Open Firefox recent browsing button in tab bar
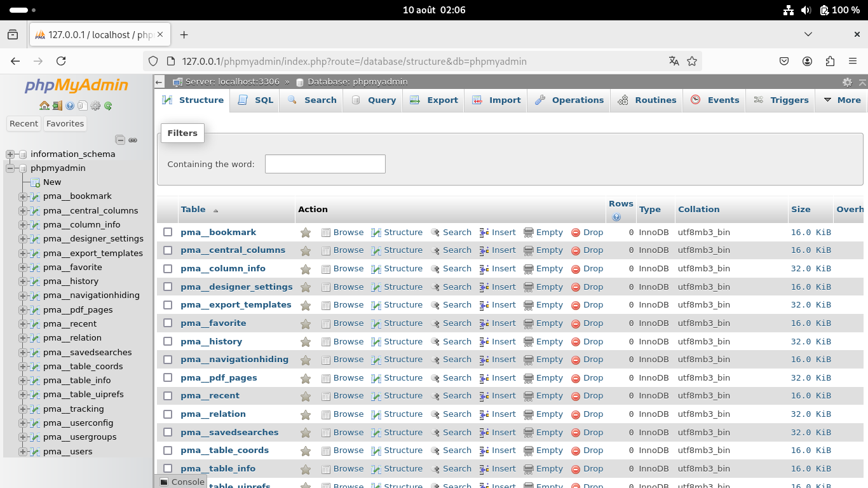The height and width of the screenshot is (488, 868). (x=13, y=35)
